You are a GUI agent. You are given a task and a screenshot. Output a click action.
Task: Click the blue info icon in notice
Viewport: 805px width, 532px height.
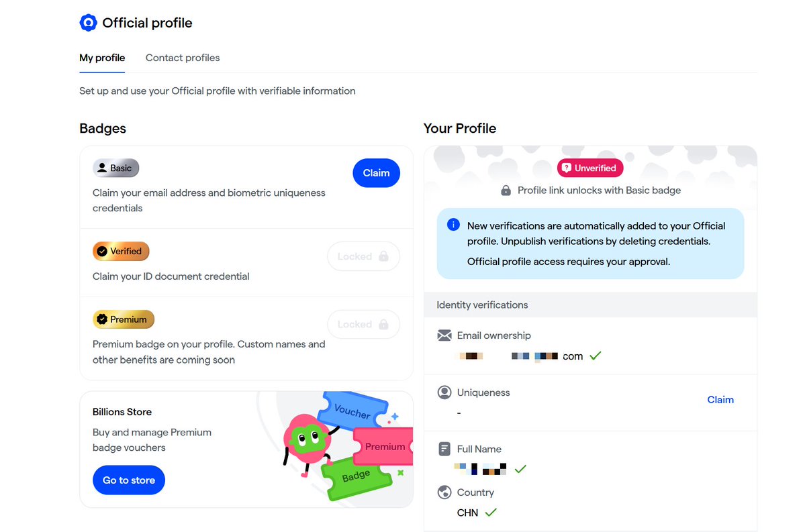pyautogui.click(x=453, y=225)
